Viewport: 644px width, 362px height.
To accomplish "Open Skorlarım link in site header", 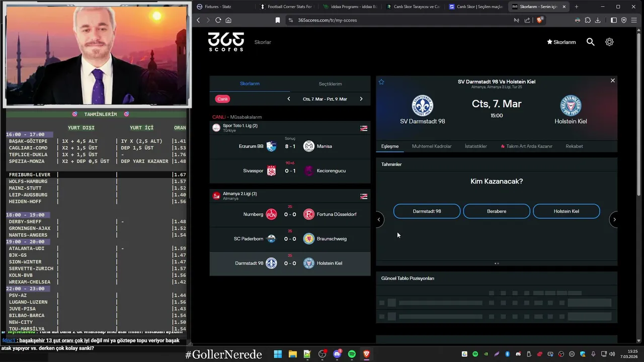I will click(561, 42).
